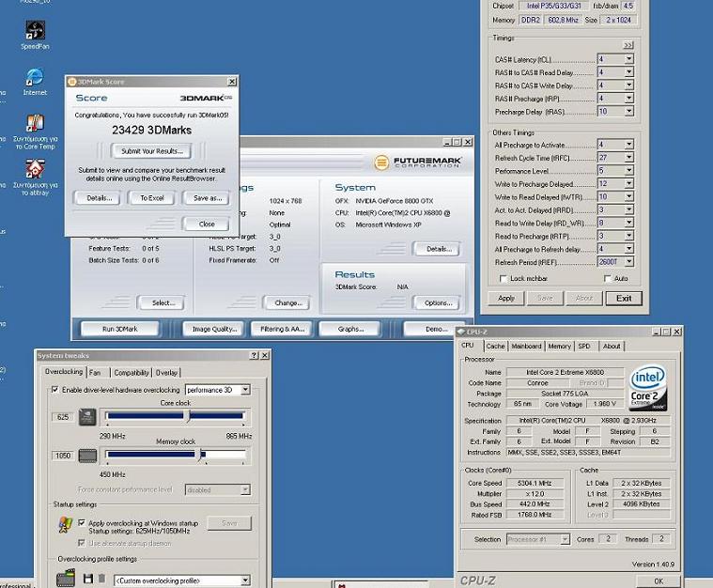
Task: Click the Details... button in Score dialog
Action: coord(100,198)
